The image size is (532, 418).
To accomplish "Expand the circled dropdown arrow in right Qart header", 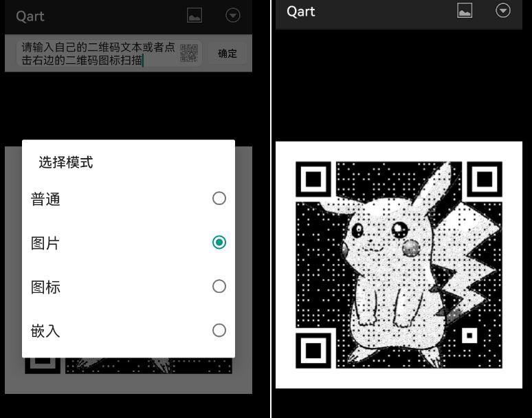I will 503,11.
